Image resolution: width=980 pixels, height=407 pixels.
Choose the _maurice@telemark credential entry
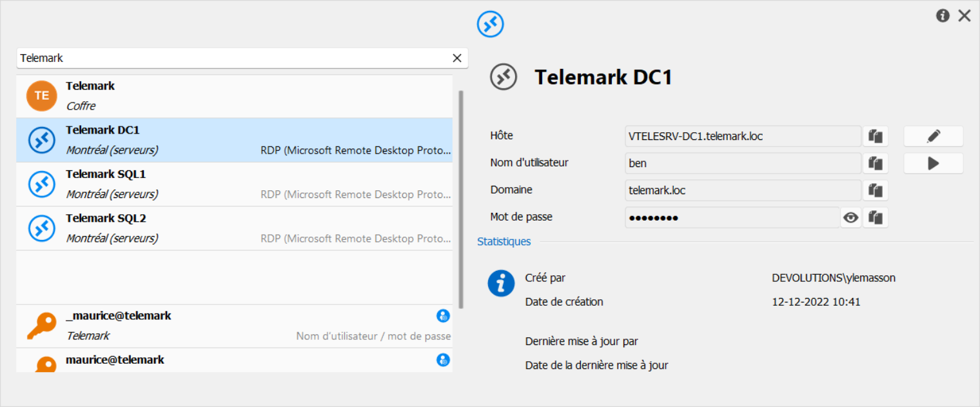click(234, 326)
